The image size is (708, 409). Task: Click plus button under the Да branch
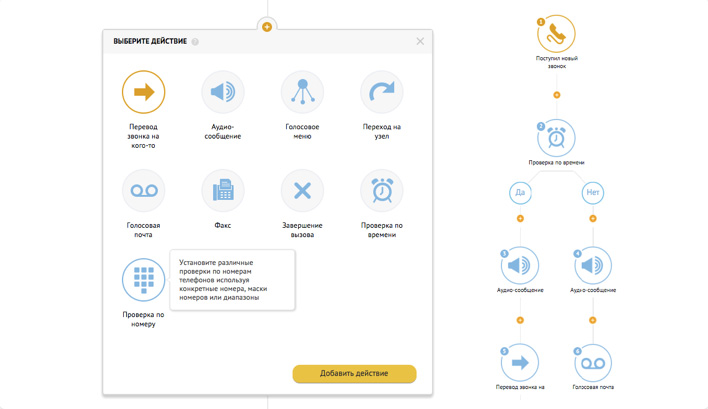coord(520,218)
